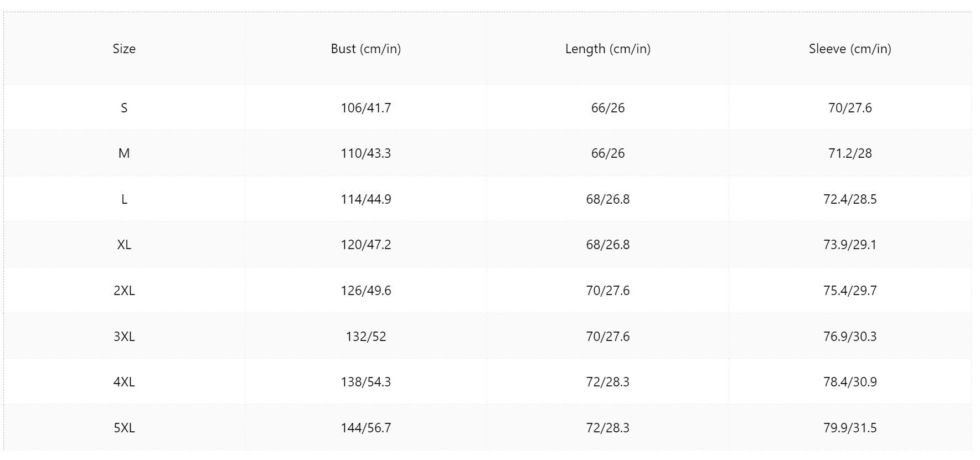The height and width of the screenshot is (460, 980).
Task: Select bust value 120/47.2
Action: 366,245
